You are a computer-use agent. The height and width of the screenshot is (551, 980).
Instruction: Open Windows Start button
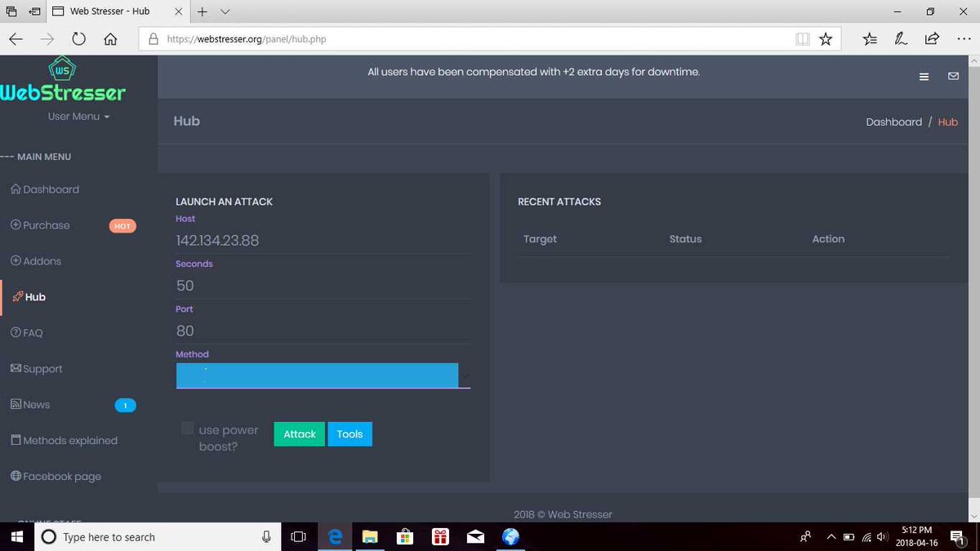click(x=16, y=536)
